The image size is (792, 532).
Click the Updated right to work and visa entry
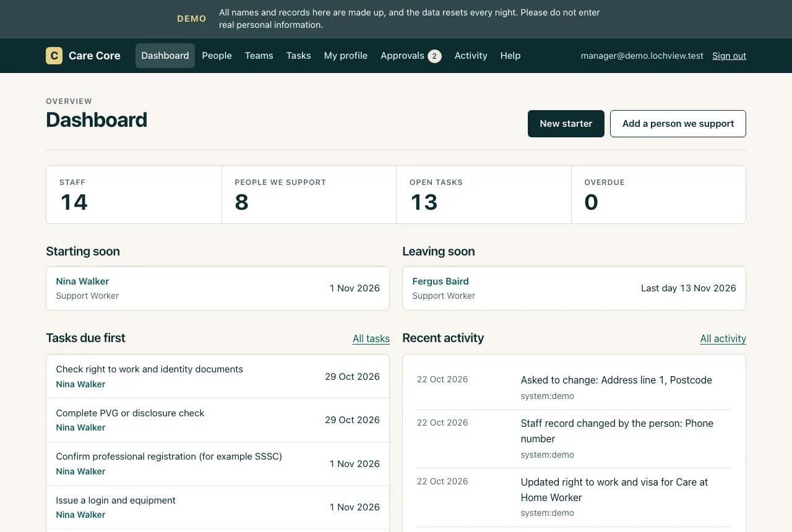coord(614,490)
